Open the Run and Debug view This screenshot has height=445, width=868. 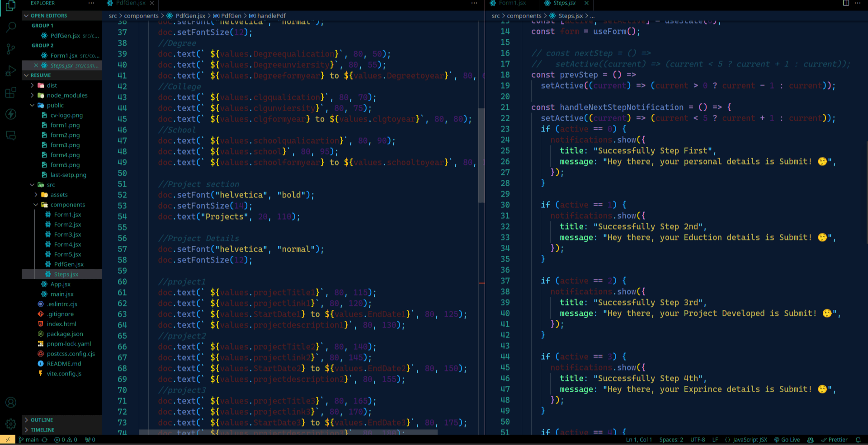10,71
